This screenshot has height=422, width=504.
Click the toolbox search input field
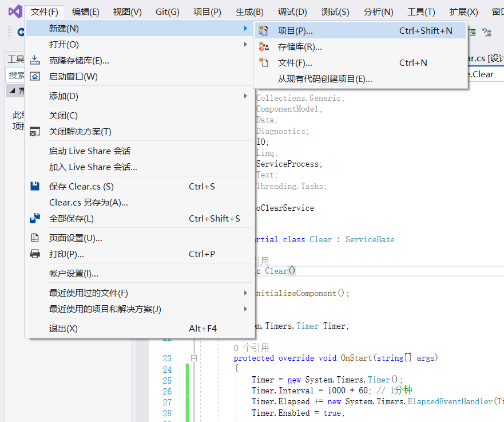pos(15,75)
